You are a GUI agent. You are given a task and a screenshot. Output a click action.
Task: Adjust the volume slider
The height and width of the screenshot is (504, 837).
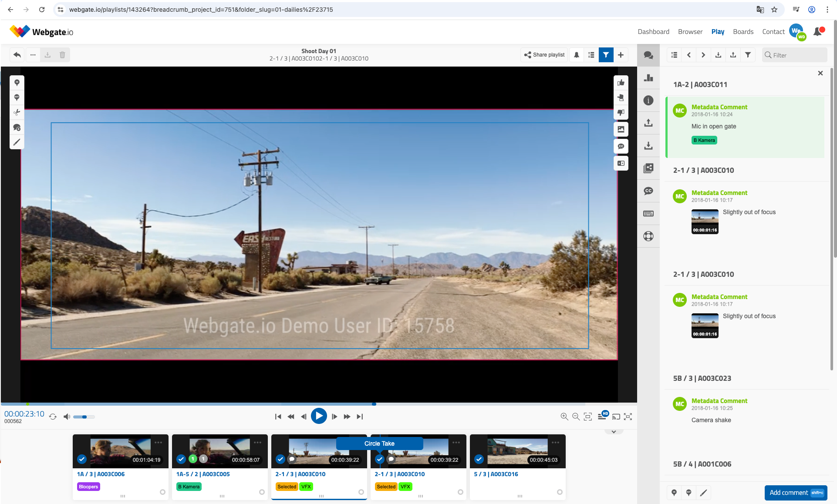coord(84,417)
